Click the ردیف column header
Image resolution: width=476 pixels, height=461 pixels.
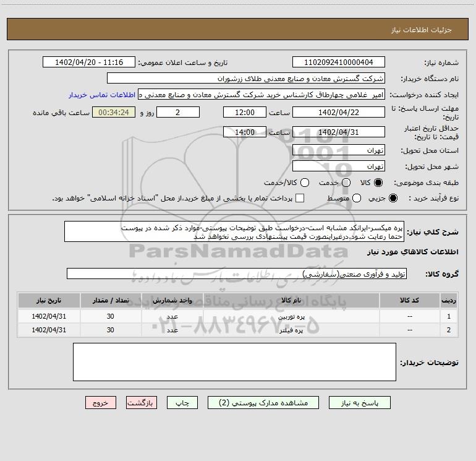point(449,301)
